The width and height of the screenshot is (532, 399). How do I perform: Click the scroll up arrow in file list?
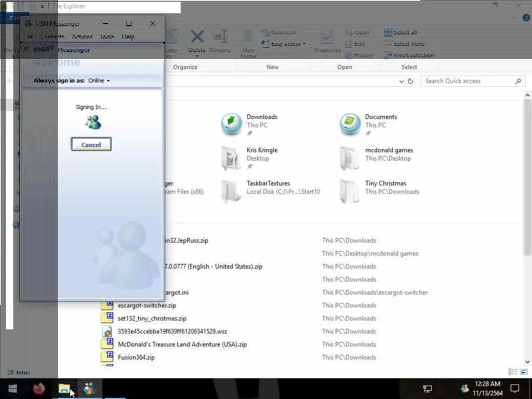coord(527,96)
